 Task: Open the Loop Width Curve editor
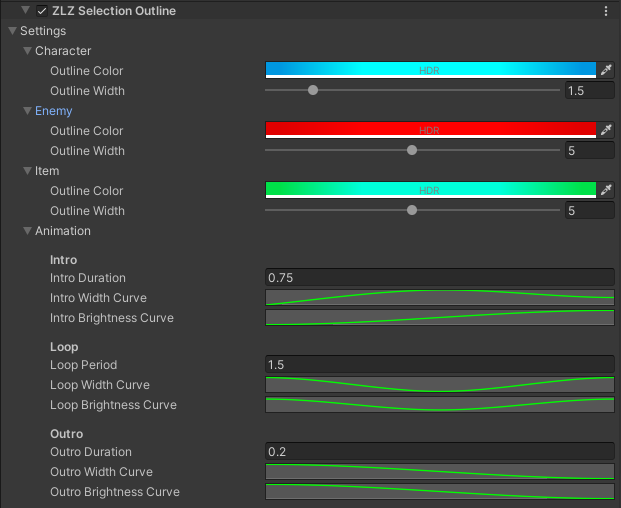(x=440, y=384)
